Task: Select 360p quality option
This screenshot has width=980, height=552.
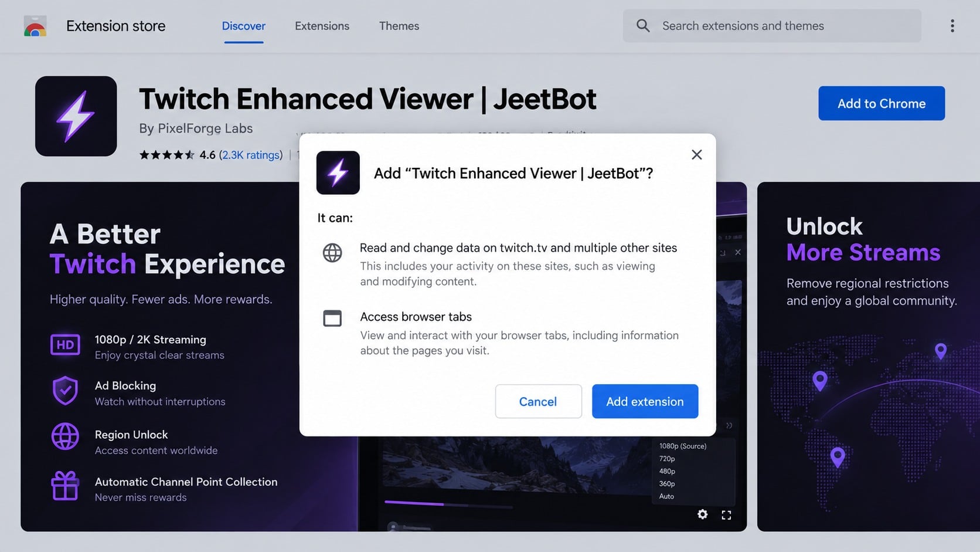Action: (667, 484)
